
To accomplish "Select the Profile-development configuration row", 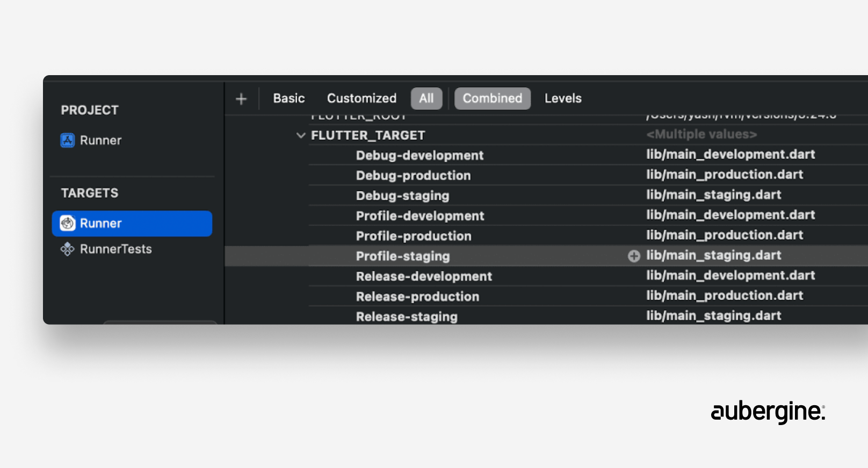I will click(x=420, y=216).
